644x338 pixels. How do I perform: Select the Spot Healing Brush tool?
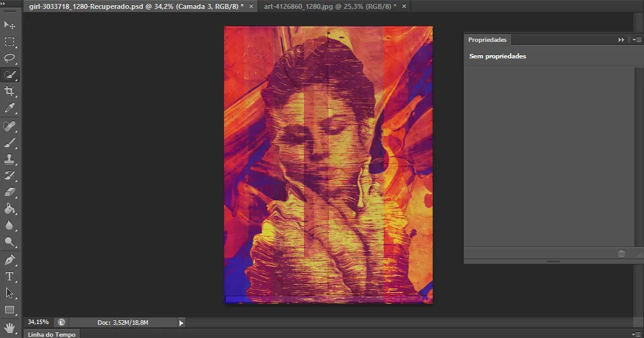click(10, 126)
